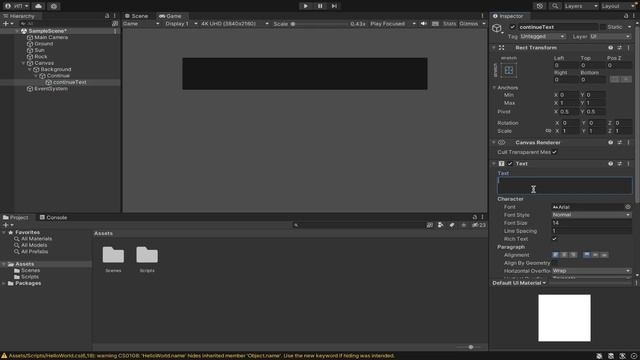Collapse the Background node in Hierarchy
This screenshot has width=640, height=360.
point(30,70)
